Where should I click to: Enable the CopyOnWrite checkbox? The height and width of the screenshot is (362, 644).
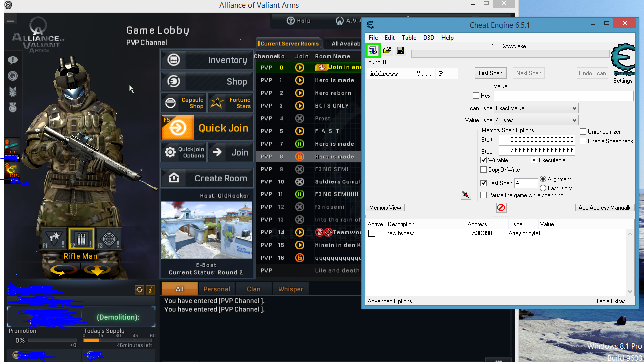point(483,170)
